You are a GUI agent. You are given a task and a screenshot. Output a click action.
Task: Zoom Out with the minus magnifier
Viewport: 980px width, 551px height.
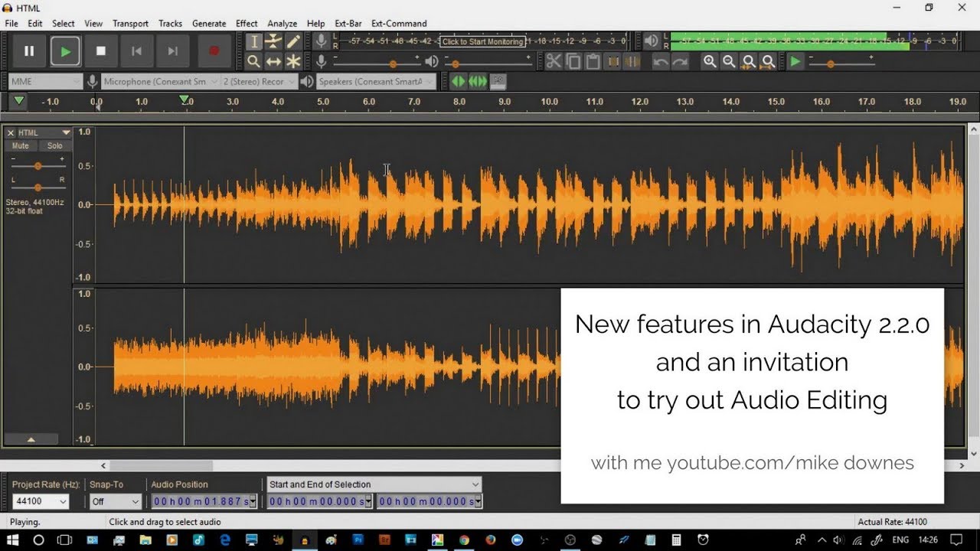pos(729,62)
